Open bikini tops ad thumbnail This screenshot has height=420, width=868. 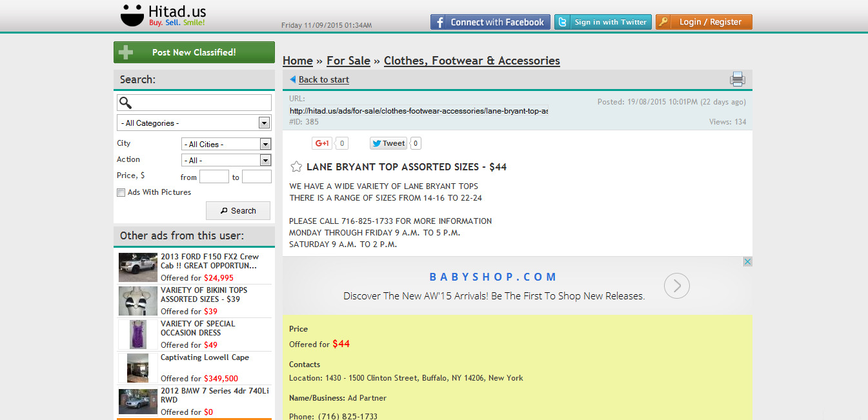coord(138,301)
